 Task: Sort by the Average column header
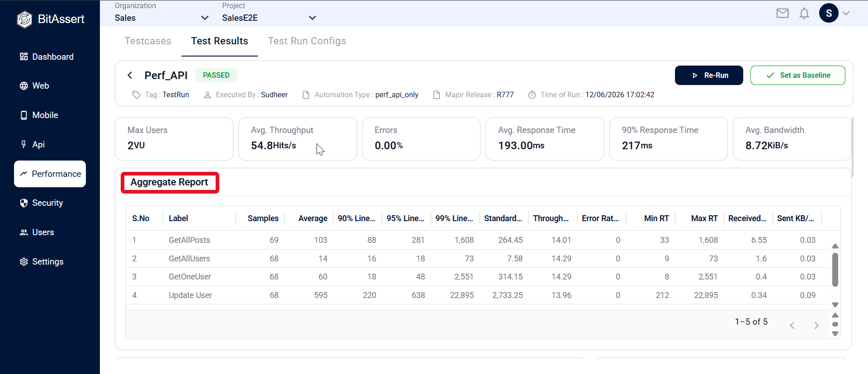313,218
